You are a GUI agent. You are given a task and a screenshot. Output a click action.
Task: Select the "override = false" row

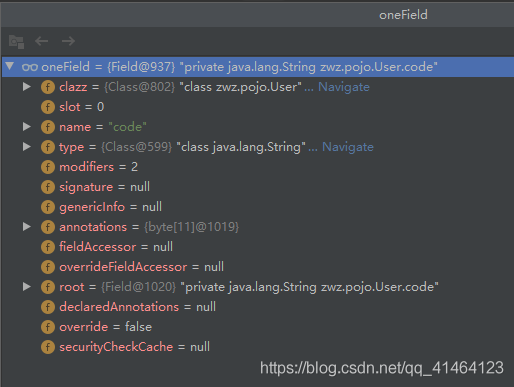[258, 327]
